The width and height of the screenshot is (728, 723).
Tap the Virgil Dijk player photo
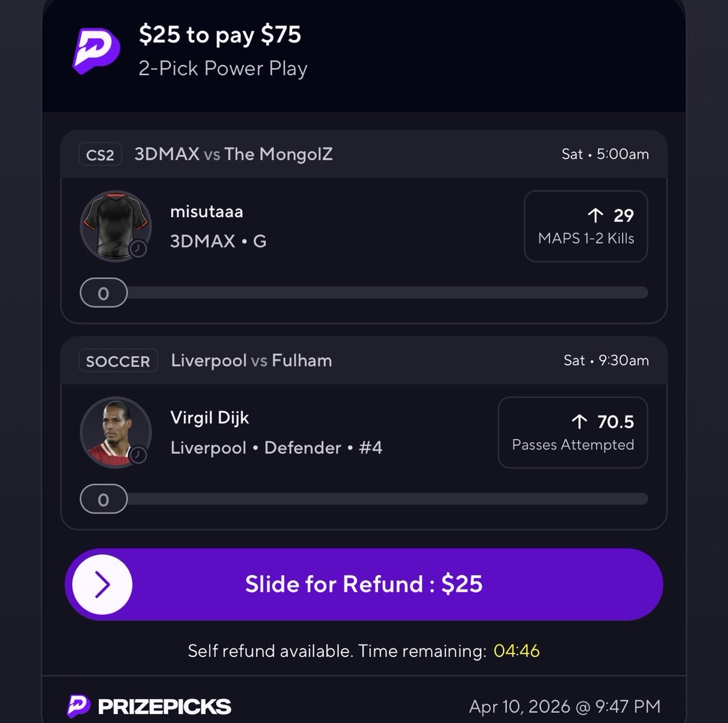116,432
